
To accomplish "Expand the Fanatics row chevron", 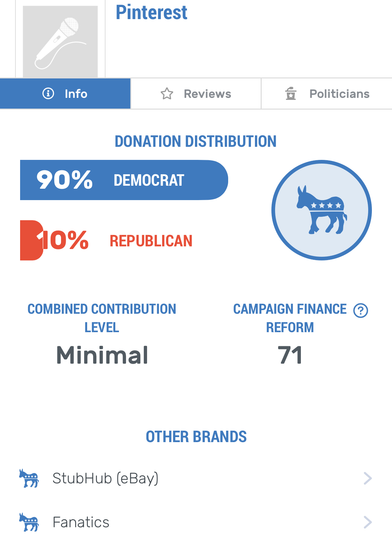I will [x=368, y=522].
